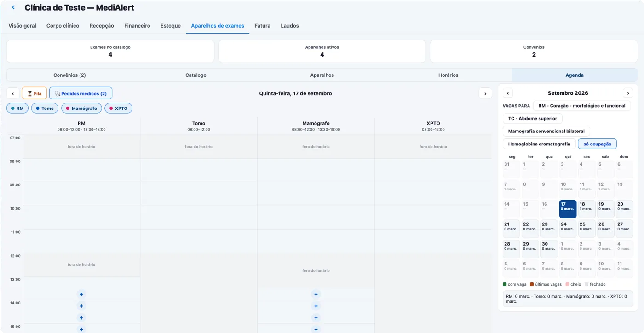Switch to the Financeiro tab
Image resolution: width=644 pixels, height=333 pixels.
(x=137, y=26)
